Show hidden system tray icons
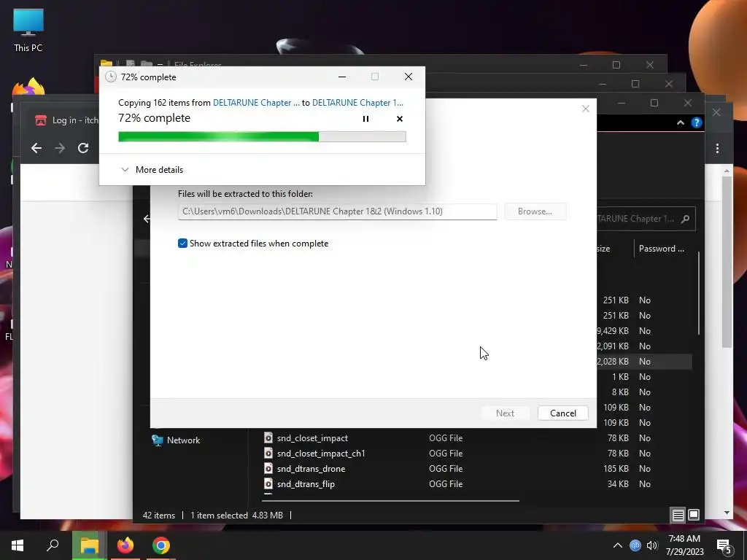This screenshot has height=560, width=747. point(617,545)
